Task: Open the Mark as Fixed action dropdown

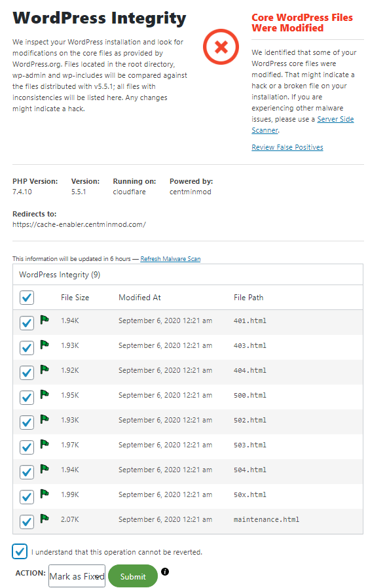Action: 77,576
